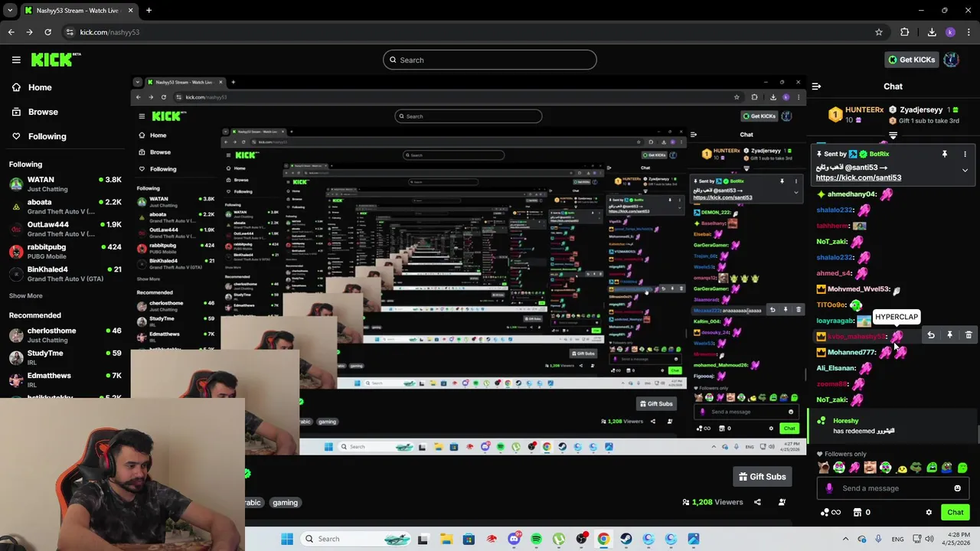Viewport: 980px width, 551px height.
Task: Click the Windows Start button
Action: click(x=287, y=539)
